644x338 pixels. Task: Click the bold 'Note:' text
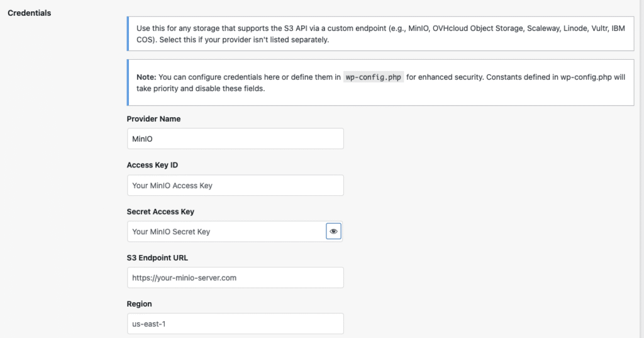(146, 77)
